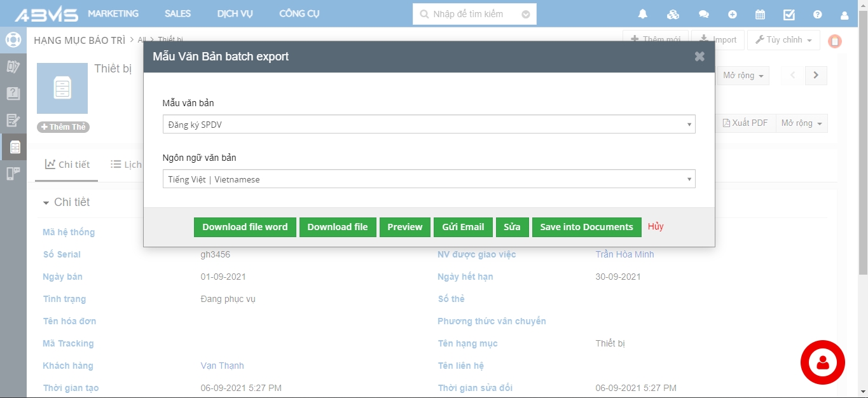Collapse the Chi tiết section
Viewport: 868px width, 398px height.
tap(46, 203)
